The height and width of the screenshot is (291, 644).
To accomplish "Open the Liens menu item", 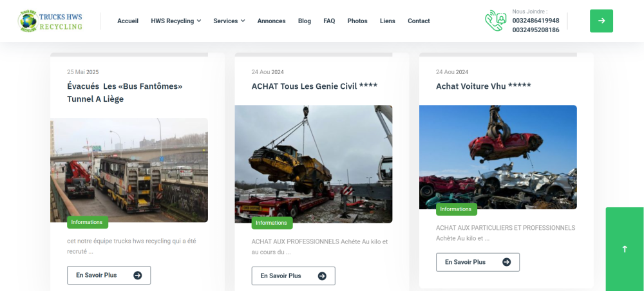I will pos(387,21).
